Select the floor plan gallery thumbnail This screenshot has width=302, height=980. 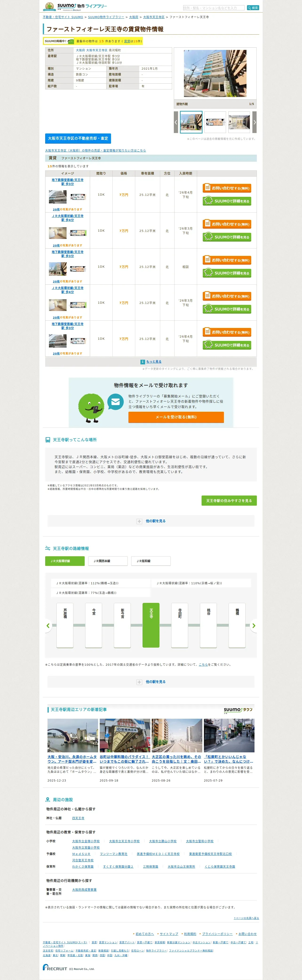pos(215,122)
